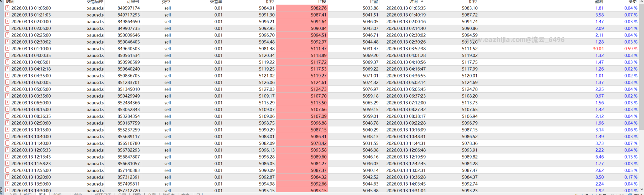Screen dimensions: 644x195
Task: Click highlighted stop loss cell 5111.47
Action: pyautogui.click(x=302, y=49)
